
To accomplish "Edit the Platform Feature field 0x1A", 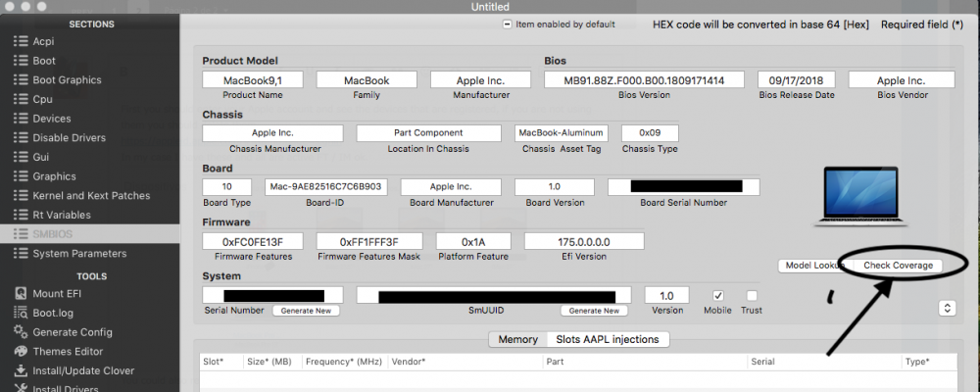I will pos(473,241).
